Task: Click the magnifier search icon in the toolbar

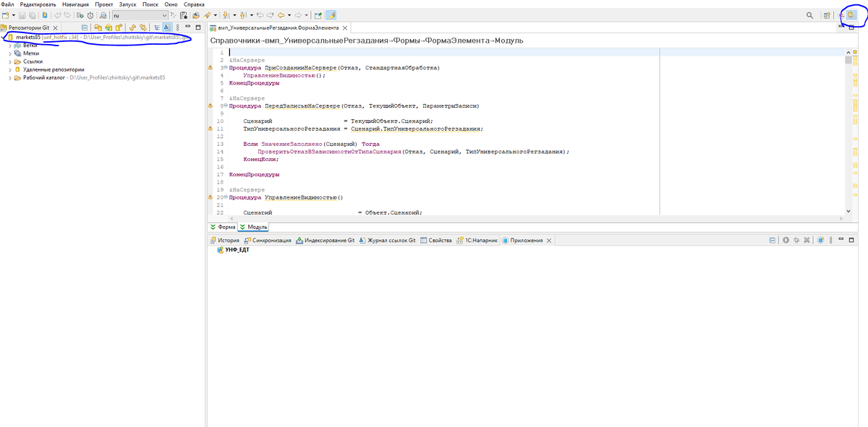Action: [x=809, y=15]
